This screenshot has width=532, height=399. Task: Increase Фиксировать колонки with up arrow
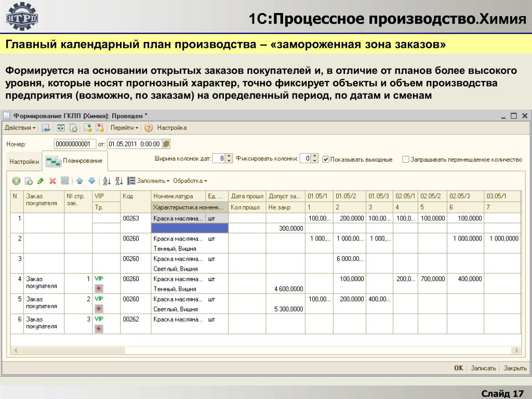click(315, 156)
